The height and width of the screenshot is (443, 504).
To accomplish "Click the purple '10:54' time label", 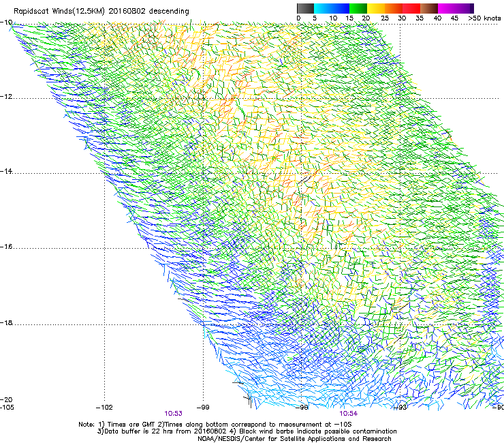I will coord(349,414).
